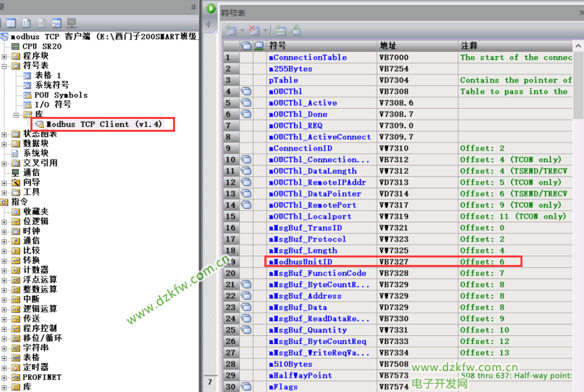The height and width of the screenshot is (392, 584).
Task: Open dropdown arrow next to add table icon
Action: 241,31
